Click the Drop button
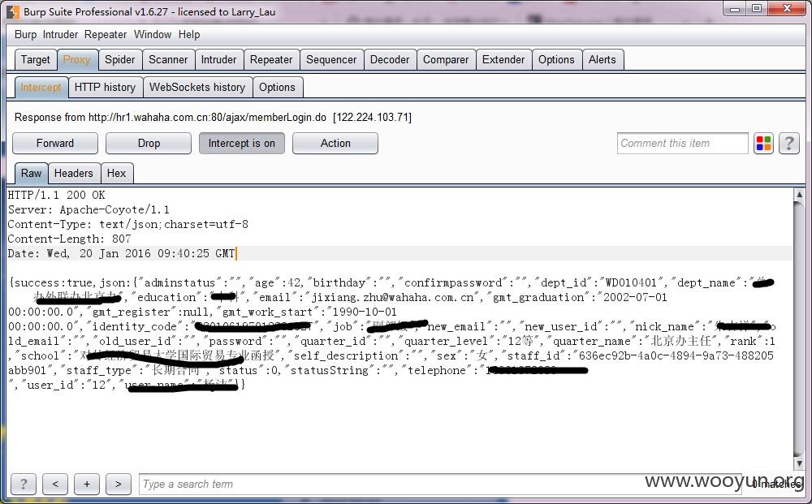This screenshot has width=812, height=504. (149, 144)
